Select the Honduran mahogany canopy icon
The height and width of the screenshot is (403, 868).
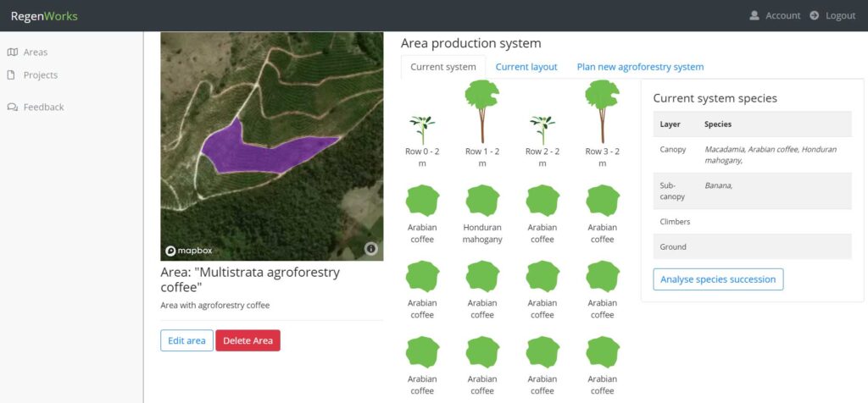click(482, 200)
